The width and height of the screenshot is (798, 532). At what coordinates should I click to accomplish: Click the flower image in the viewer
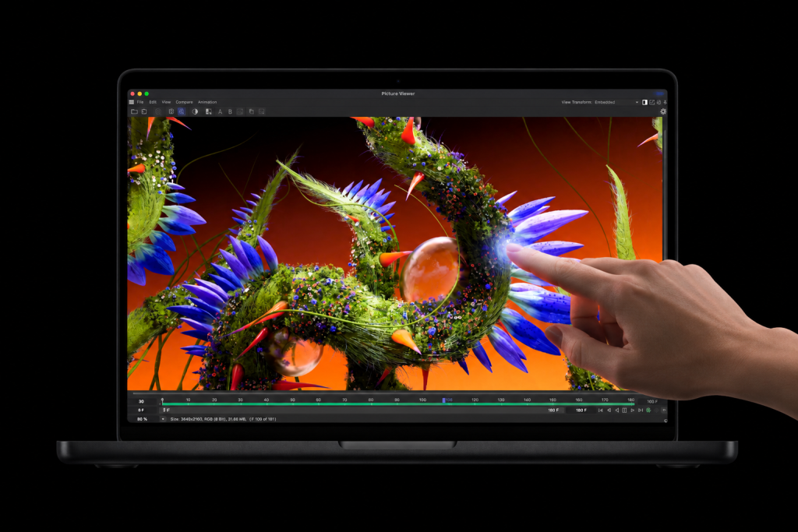(x=395, y=253)
